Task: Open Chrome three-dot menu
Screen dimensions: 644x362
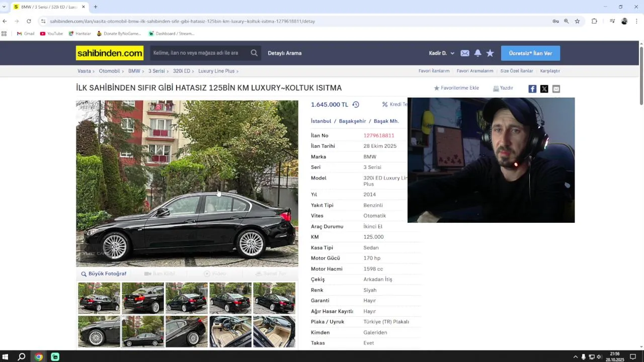Action: pos(636,21)
